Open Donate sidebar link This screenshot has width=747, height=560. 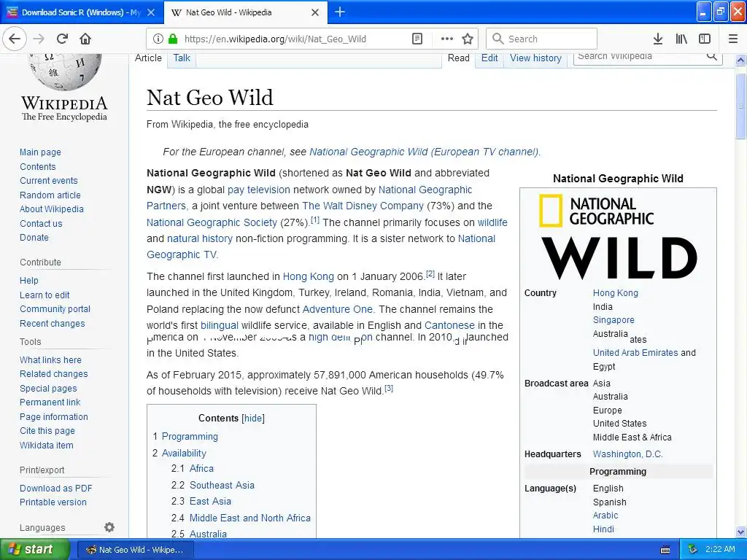point(34,238)
